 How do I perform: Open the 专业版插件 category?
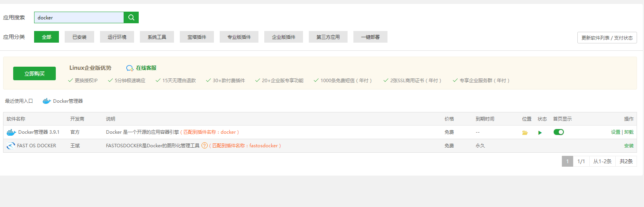point(239,37)
